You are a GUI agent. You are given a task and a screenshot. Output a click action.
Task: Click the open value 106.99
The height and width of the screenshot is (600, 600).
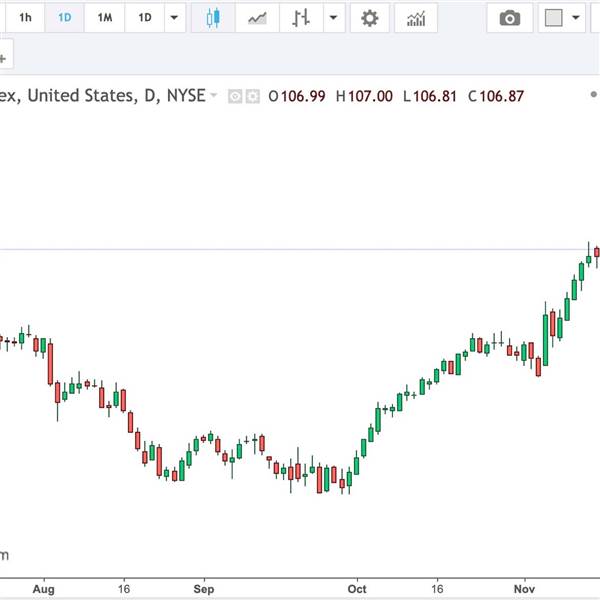(303, 96)
